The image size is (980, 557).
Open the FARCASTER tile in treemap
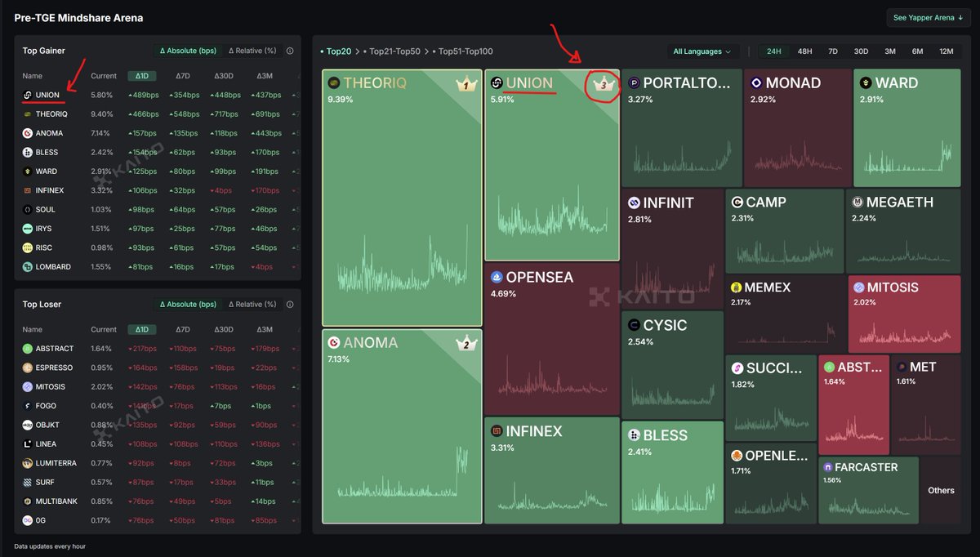(x=868, y=490)
